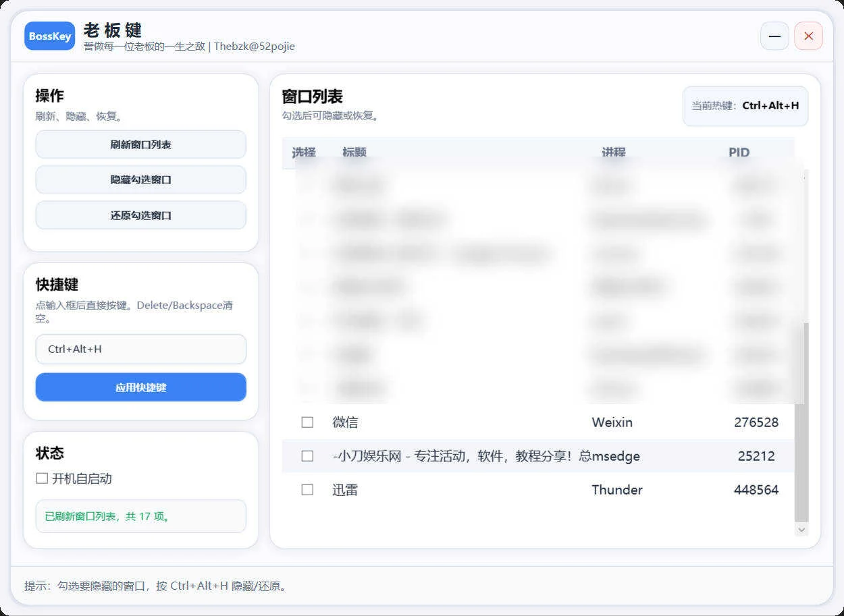Click the scrollbar down arrow
Viewport: 844px width, 616px height.
click(x=801, y=530)
